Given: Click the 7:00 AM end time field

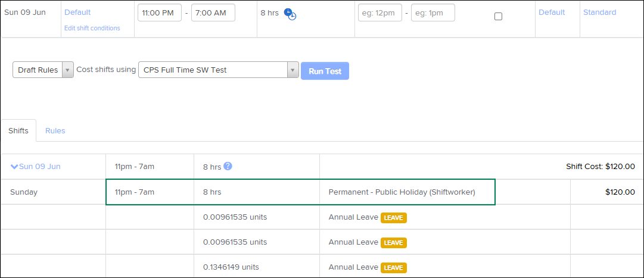Looking at the screenshot, I should coord(213,13).
